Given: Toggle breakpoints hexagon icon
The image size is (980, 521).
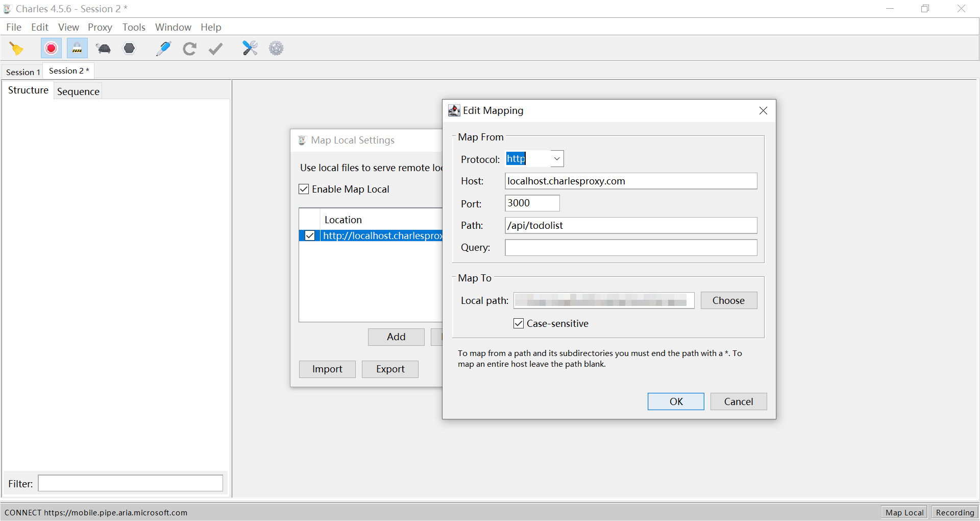Looking at the screenshot, I should pos(130,49).
